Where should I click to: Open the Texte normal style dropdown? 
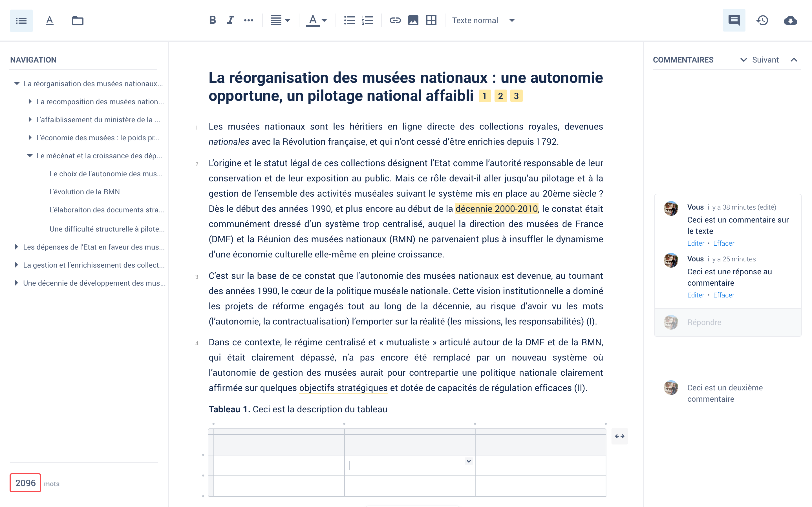coord(483,21)
